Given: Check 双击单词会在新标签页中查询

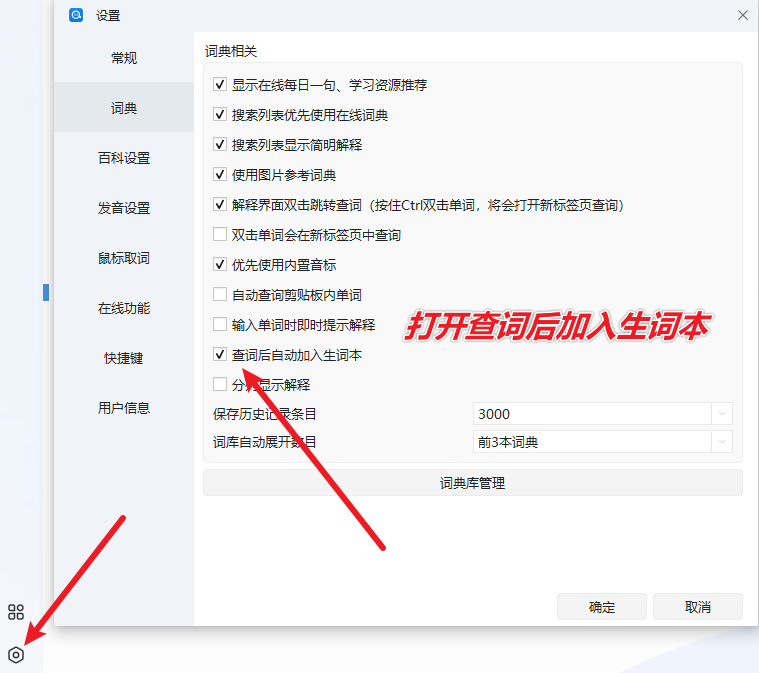Looking at the screenshot, I should point(220,235).
